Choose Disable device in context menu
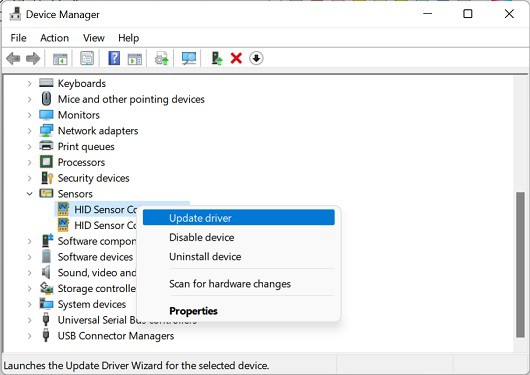 point(239,237)
